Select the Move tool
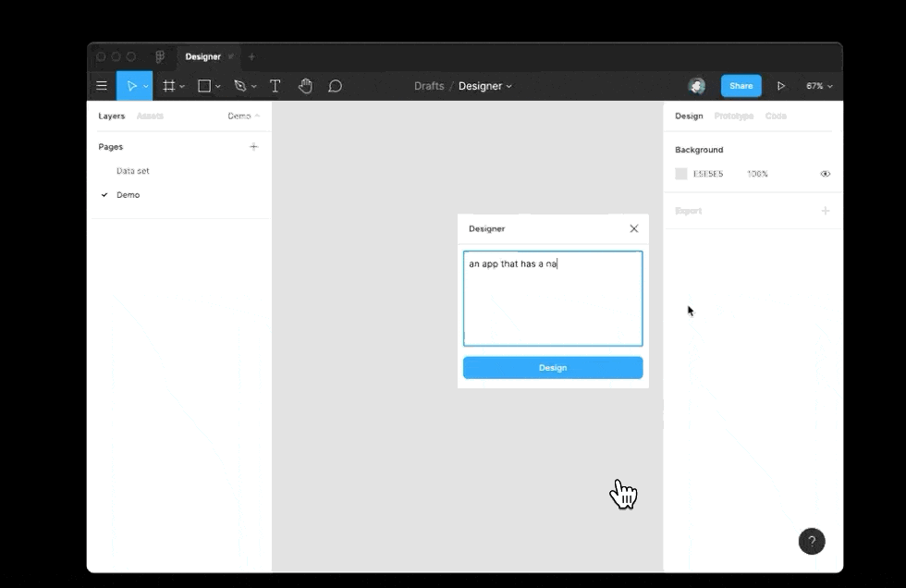Screen dimensions: 906x588 [x=131, y=86]
